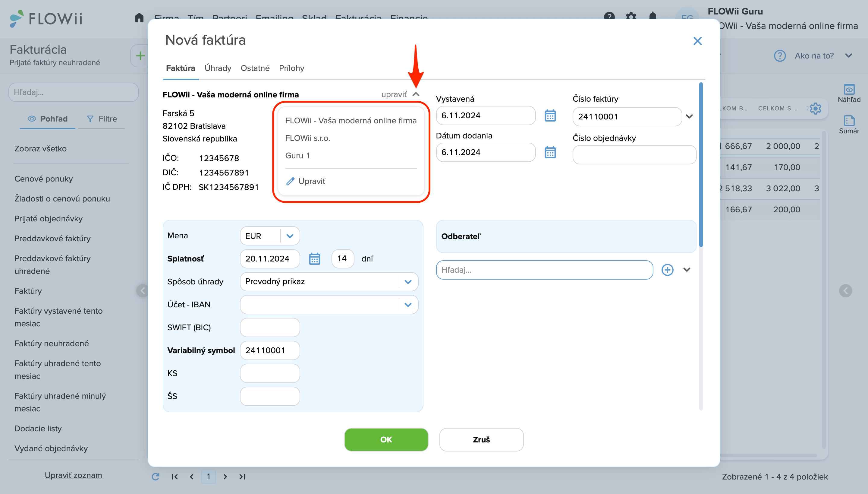
Task: Open Náhľad preview icon
Action: click(849, 93)
